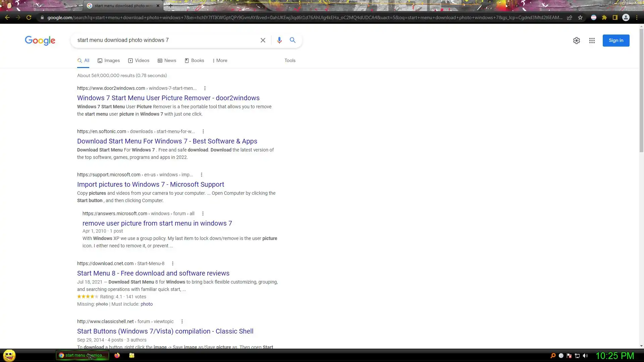This screenshot has height=362, width=644.
Task: Click the Sign in button
Action: (616, 41)
